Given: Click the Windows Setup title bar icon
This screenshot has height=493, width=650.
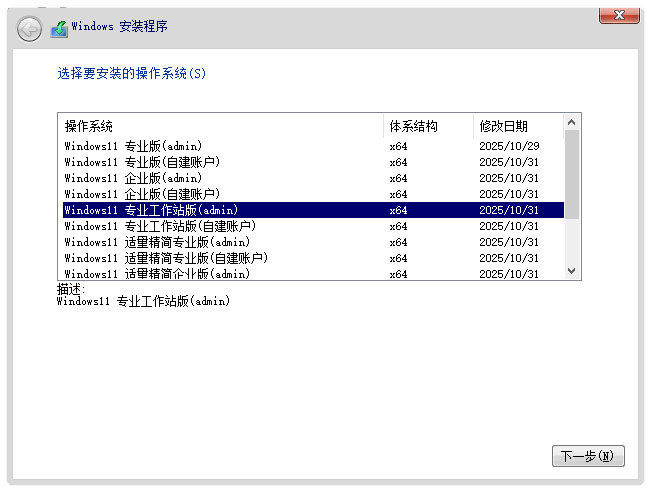Looking at the screenshot, I should pos(59,28).
